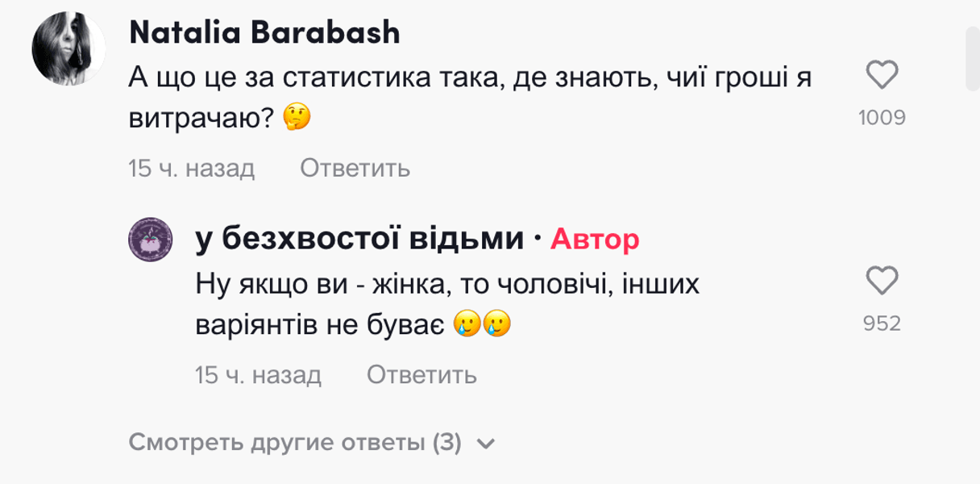Like Natalia Barabash's comment with the heart icon
Screen dimensions: 980x484
point(882,73)
